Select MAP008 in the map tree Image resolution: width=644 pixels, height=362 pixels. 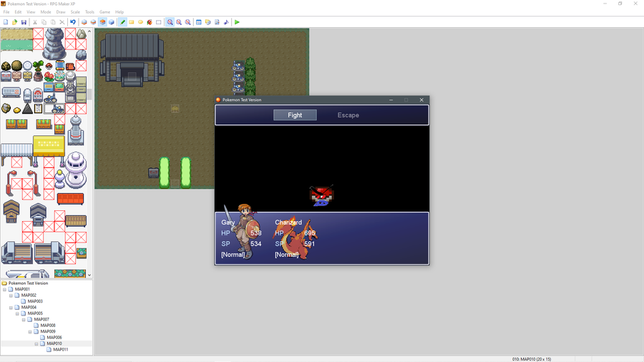[48, 326]
